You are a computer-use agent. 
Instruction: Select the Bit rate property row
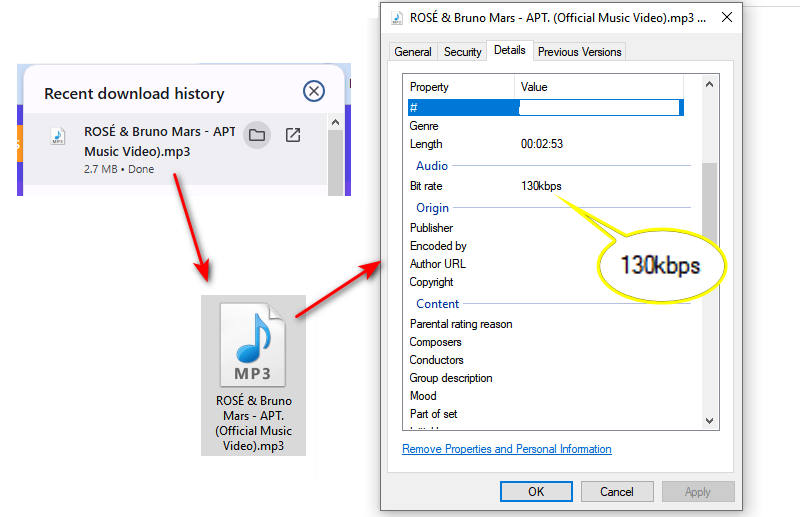[426, 186]
